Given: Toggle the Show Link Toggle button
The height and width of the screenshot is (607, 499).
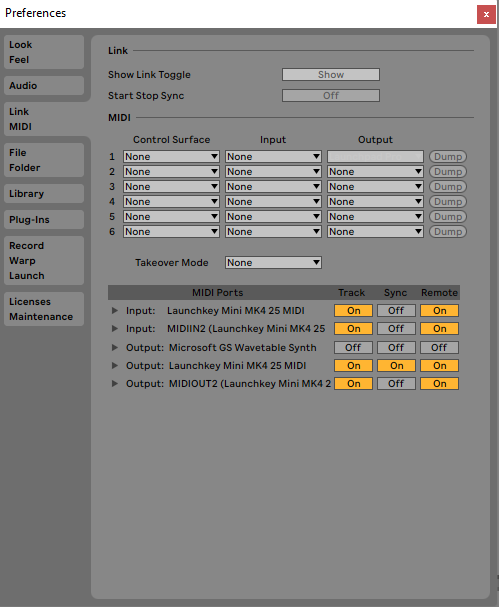Looking at the screenshot, I should pos(331,75).
